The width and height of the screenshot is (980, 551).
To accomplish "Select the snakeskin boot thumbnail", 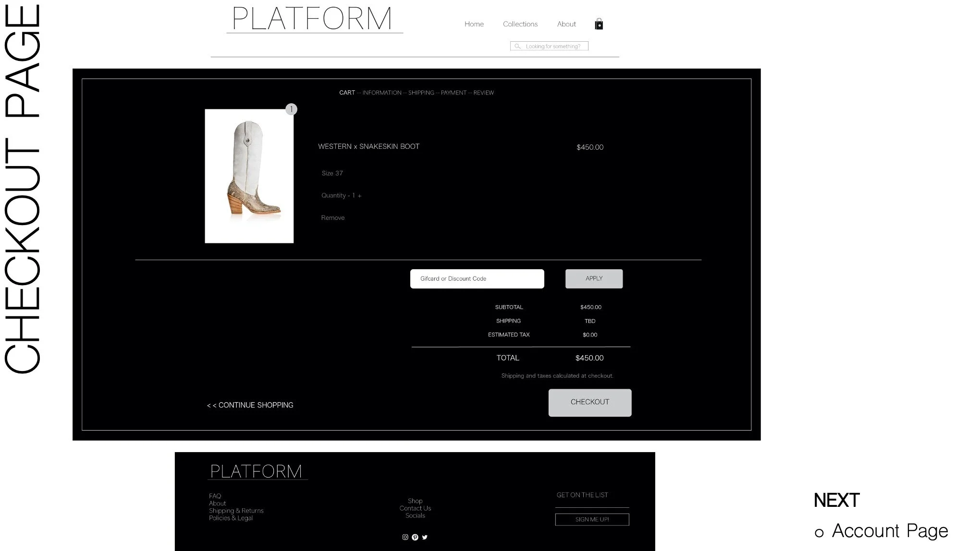I will pos(249,176).
